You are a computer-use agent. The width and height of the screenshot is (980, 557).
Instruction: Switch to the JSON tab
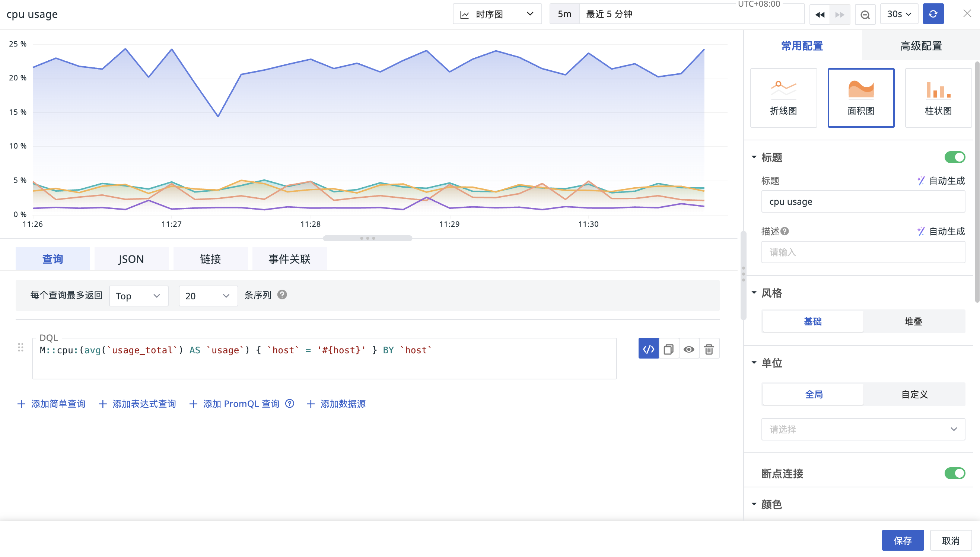click(x=131, y=259)
